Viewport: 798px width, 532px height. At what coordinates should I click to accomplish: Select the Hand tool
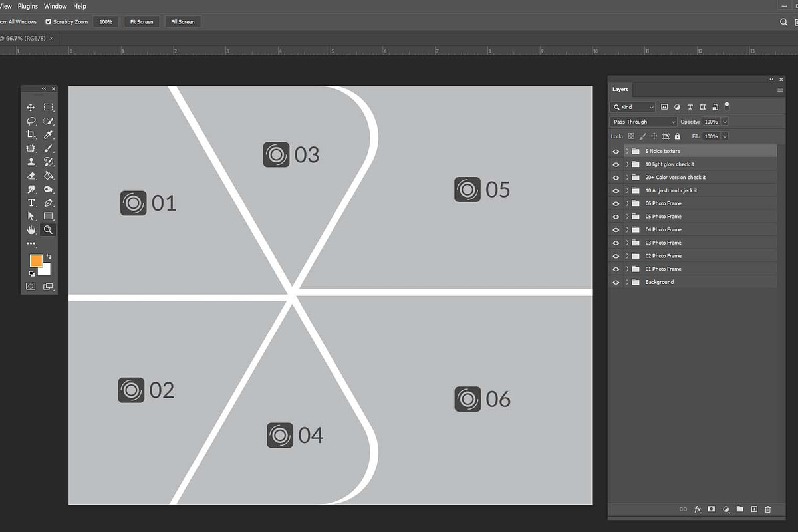click(x=31, y=230)
